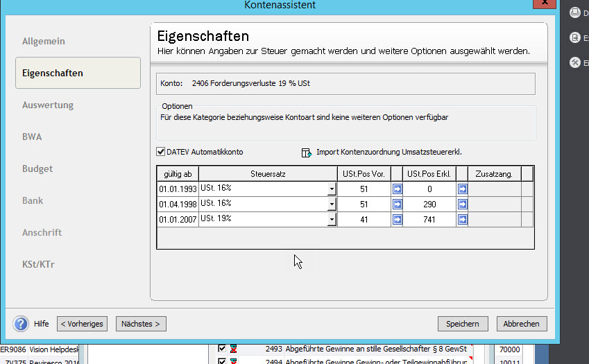Image resolution: width=589 pixels, height=364 pixels.
Task: Click USt.Pos Erkl. value 741
Action: tap(429, 220)
